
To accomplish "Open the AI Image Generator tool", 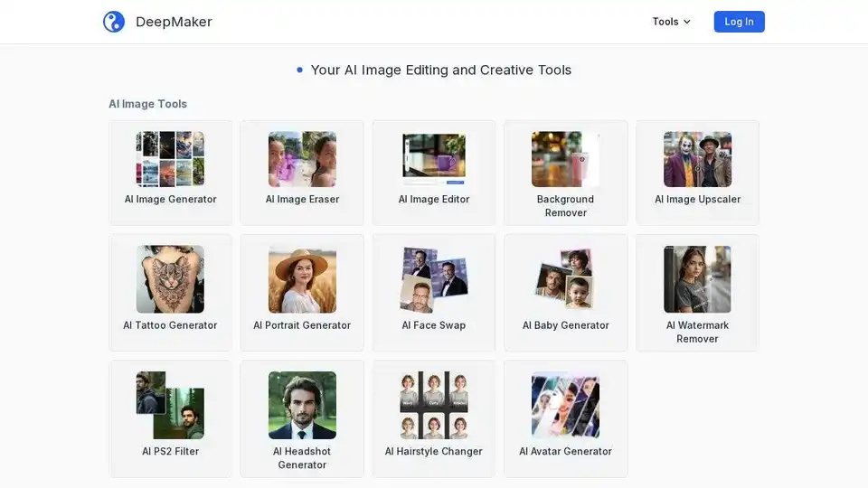I will (171, 173).
